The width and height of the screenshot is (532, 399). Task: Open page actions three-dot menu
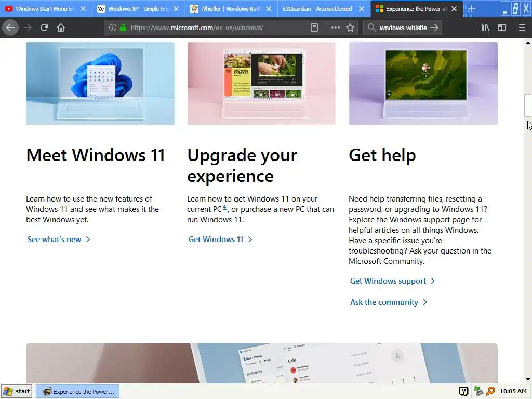(335, 28)
